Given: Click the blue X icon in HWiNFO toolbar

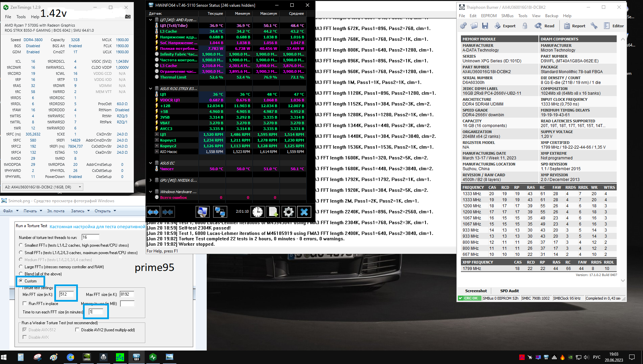Looking at the screenshot, I should point(304,212).
